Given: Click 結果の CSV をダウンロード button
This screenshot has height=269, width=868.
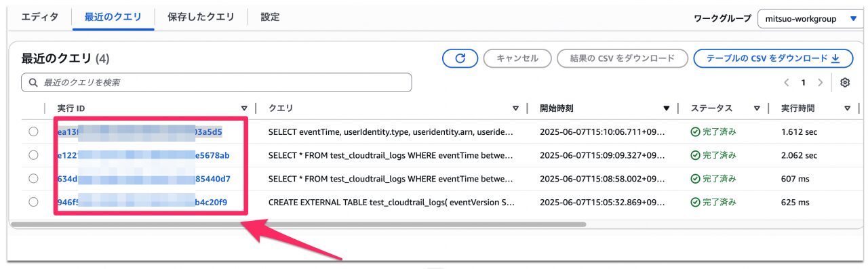Looking at the screenshot, I should (x=623, y=58).
